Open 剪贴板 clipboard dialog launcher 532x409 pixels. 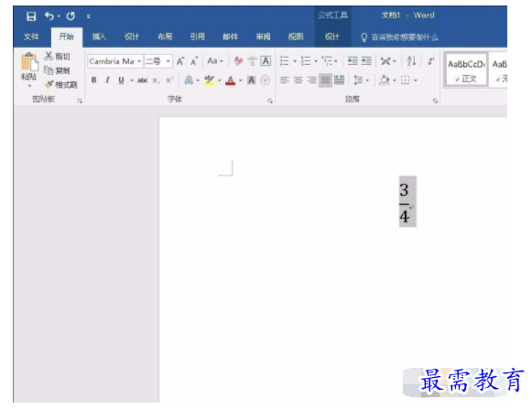80,101
